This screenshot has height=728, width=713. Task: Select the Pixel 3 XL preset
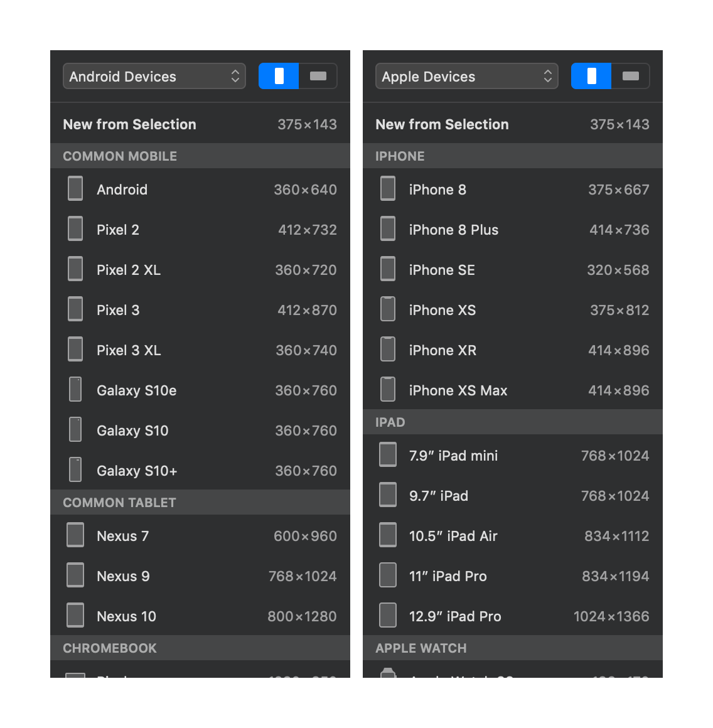(x=200, y=350)
